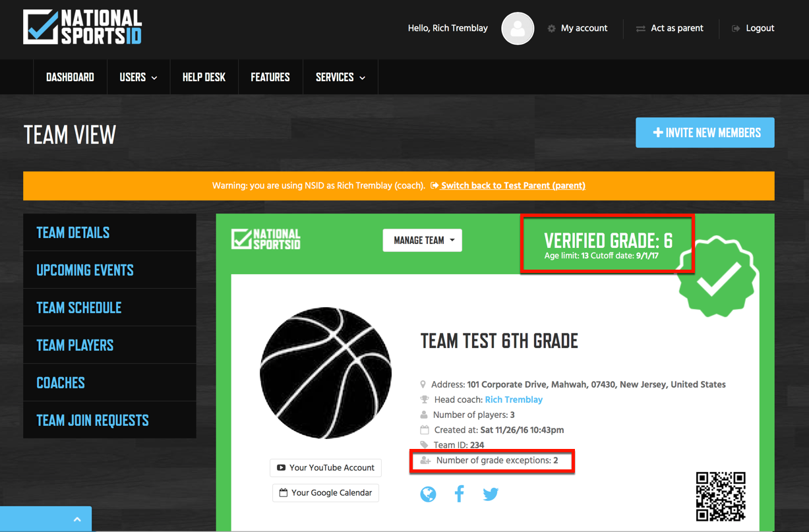The height and width of the screenshot is (532, 809).
Task: Click the Created at Sat 11/26/16 text
Action: point(499,430)
